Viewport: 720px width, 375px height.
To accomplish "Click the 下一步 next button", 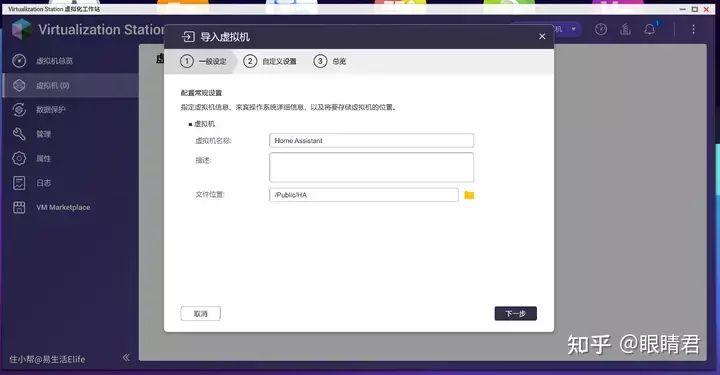I will (515, 313).
